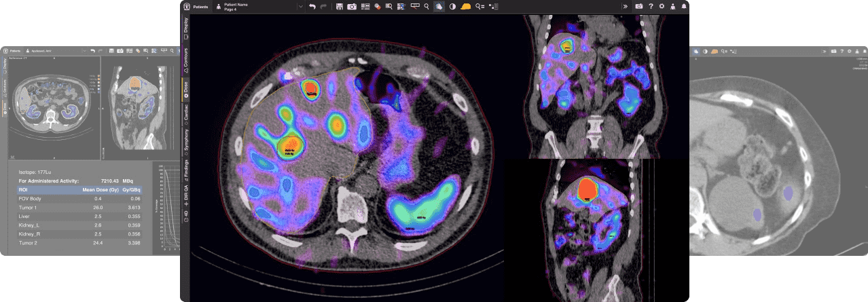Click the Kidney_L row in dose table
The width and height of the screenshot is (868, 302).
78,225
